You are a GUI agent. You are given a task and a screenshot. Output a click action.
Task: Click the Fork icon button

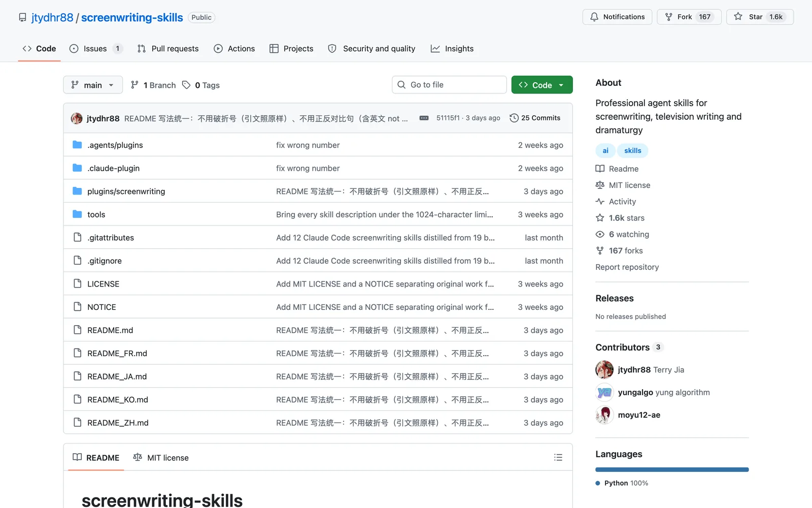point(689,17)
